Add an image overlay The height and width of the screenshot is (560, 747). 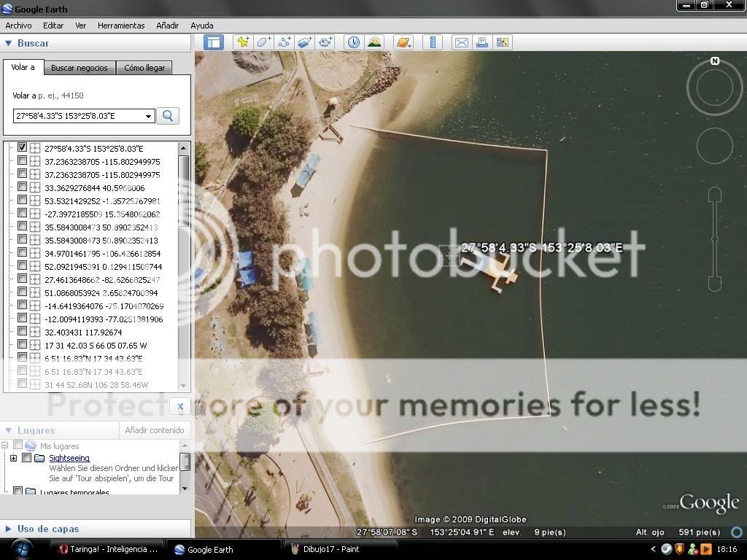coord(305,42)
